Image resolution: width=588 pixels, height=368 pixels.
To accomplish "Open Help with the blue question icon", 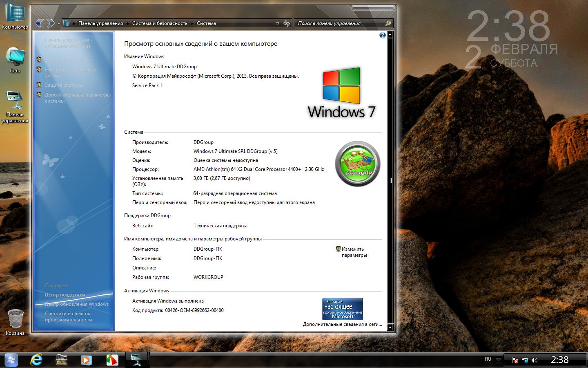I will tap(382, 35).
